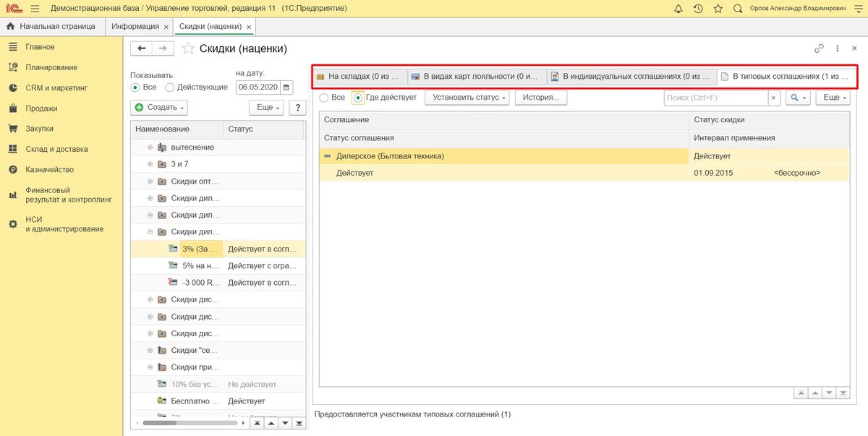Open Финансовый результат и контроллинг section
The image size is (868, 436).
(x=61, y=194)
